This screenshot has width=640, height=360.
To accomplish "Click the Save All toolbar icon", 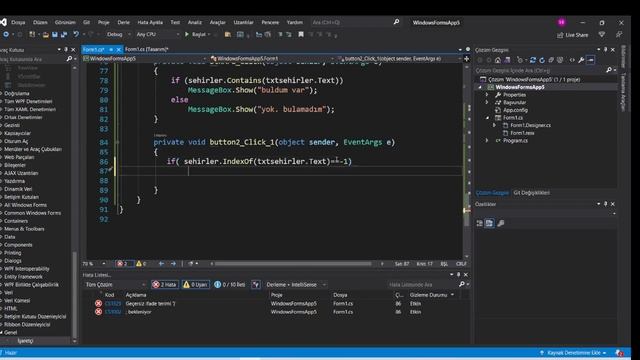I will pos(64,35).
